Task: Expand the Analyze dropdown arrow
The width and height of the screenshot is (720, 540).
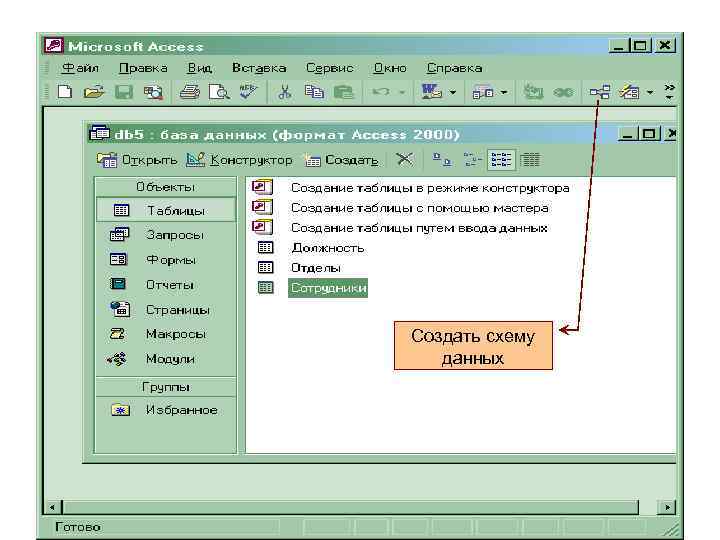Action: [504, 93]
